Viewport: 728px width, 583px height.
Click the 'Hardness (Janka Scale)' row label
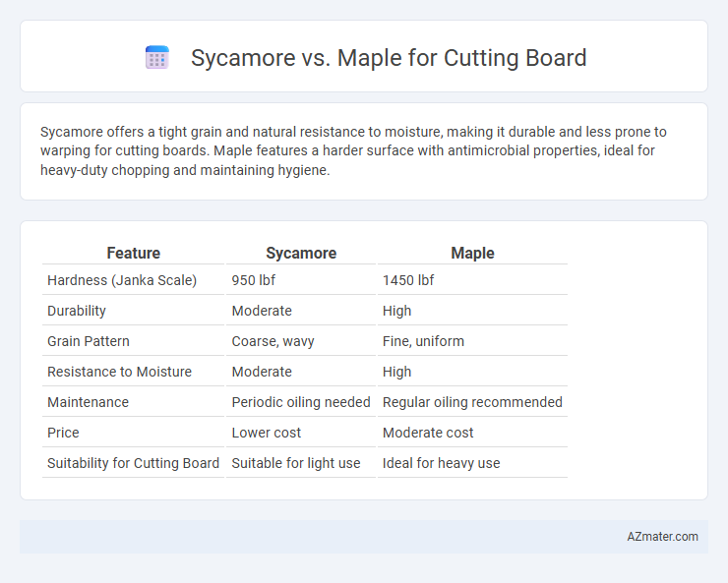pyautogui.click(x=122, y=280)
